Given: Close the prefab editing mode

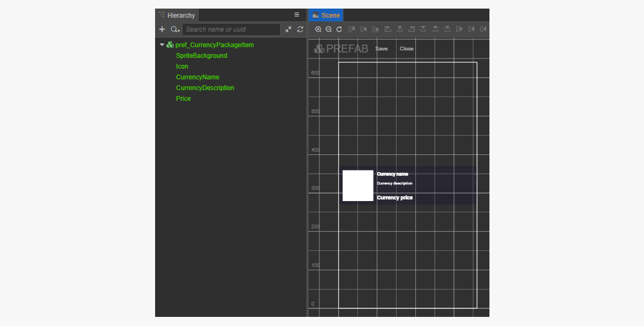Looking at the screenshot, I should point(406,49).
